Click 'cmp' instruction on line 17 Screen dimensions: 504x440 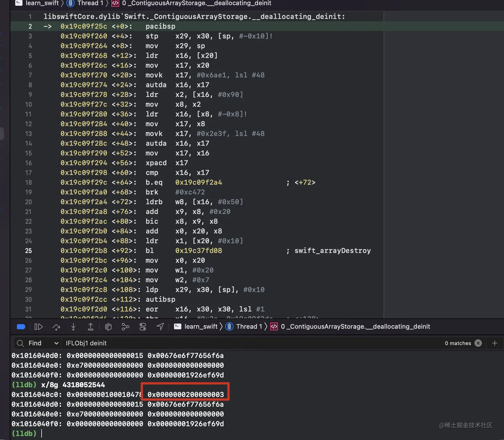pyautogui.click(x=152, y=173)
